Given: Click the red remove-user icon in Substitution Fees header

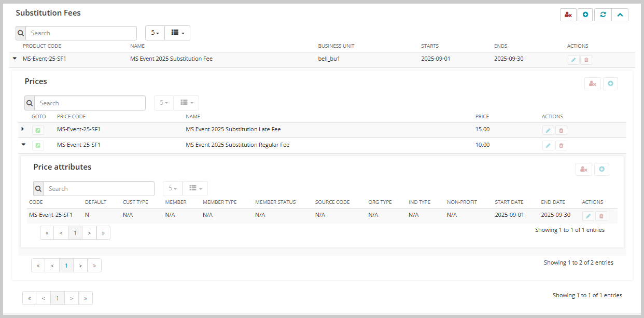Looking at the screenshot, I should [x=568, y=15].
